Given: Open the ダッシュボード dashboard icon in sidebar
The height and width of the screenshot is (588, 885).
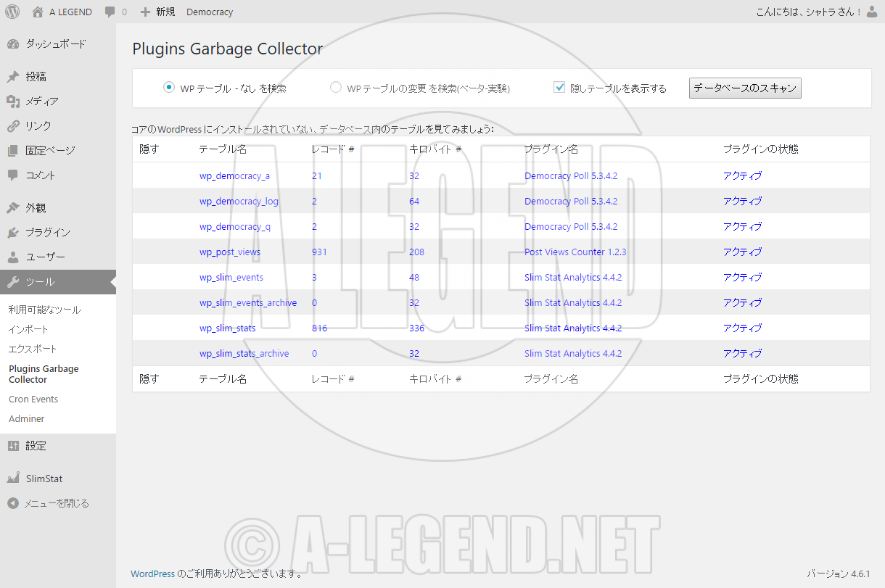Looking at the screenshot, I should point(13,44).
